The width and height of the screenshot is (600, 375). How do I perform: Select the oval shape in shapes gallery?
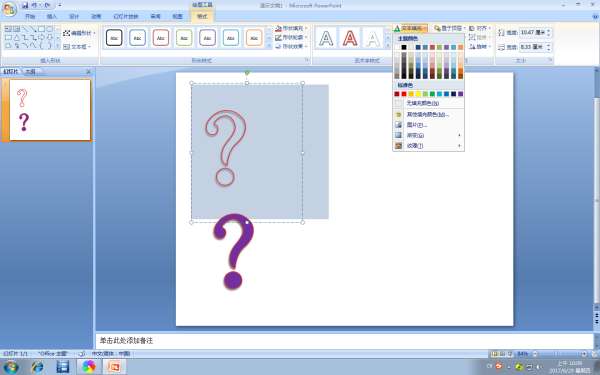coord(49,29)
